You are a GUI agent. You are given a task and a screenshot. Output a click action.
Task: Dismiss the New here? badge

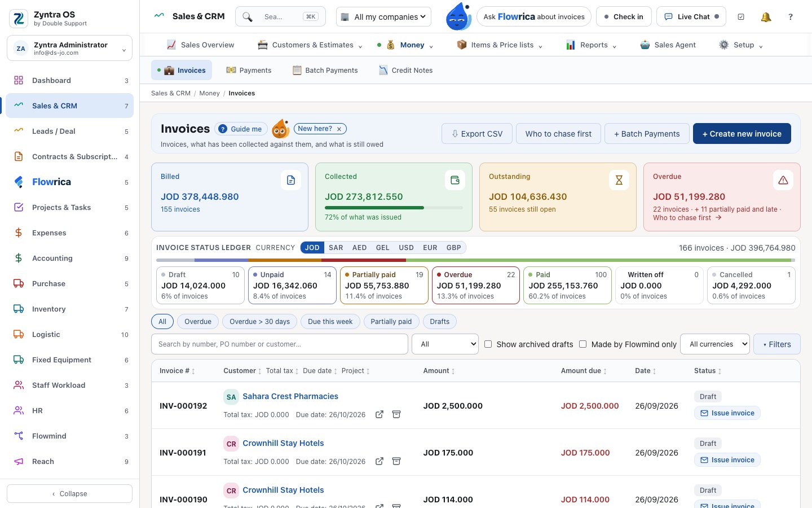pos(339,129)
